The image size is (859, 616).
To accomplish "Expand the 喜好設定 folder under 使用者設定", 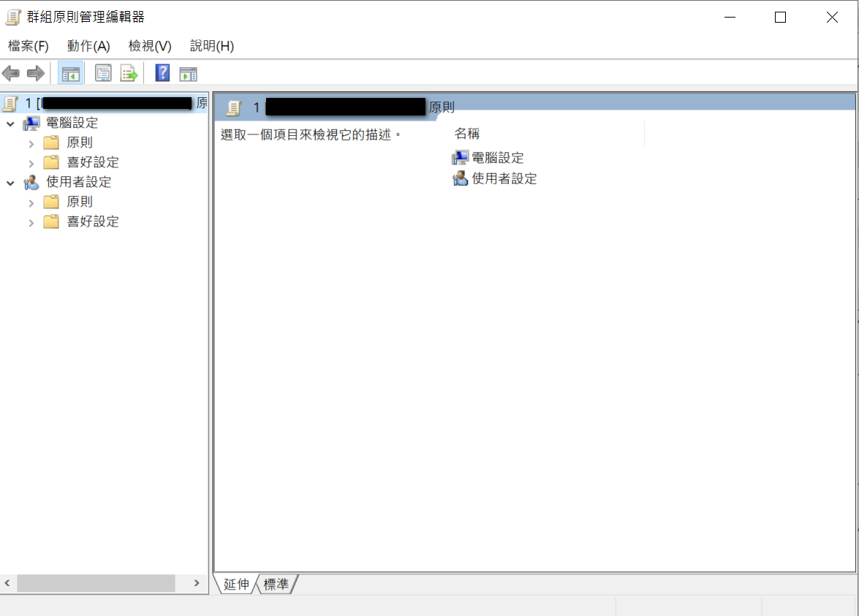I will tap(31, 222).
